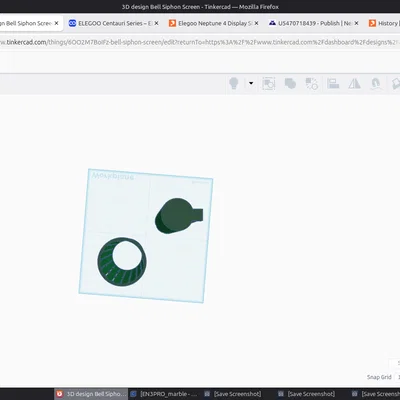Close the Bell Siphon Screen tab
The image size is (400, 400).
[56, 23]
